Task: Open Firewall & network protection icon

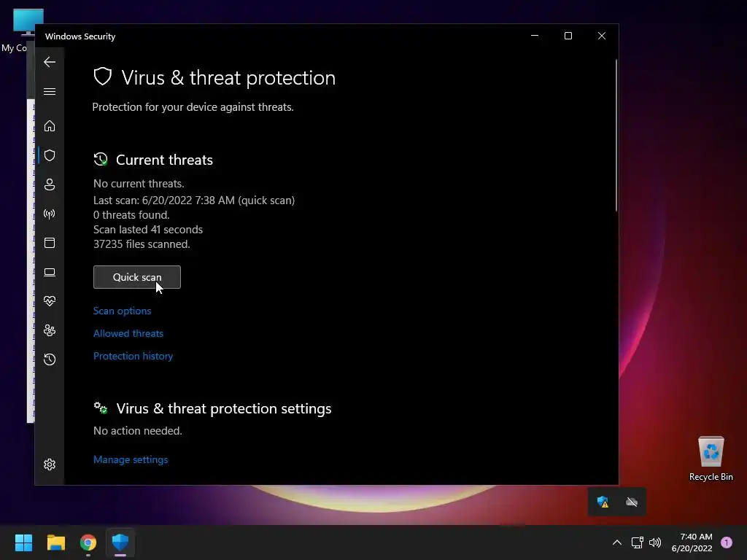Action: pyautogui.click(x=50, y=214)
